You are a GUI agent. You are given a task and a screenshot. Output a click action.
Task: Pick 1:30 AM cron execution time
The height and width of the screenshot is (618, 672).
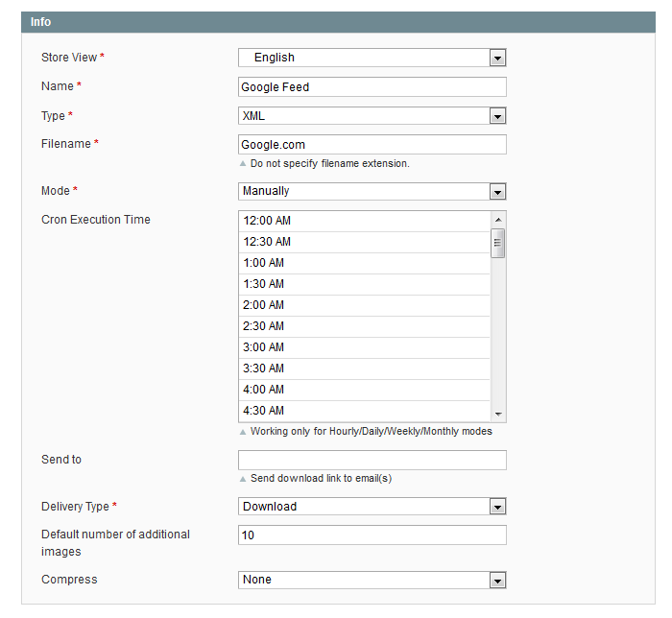click(364, 284)
